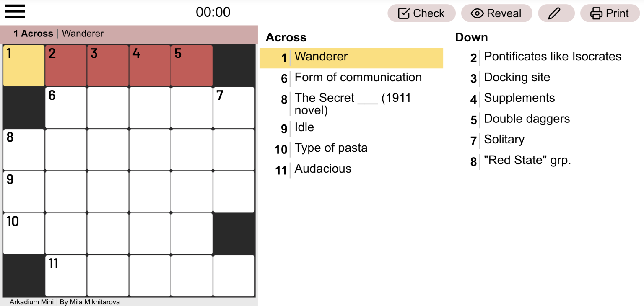This screenshot has height=306, width=644.
Task: Click the 'Audacious' clue
Action: (323, 169)
